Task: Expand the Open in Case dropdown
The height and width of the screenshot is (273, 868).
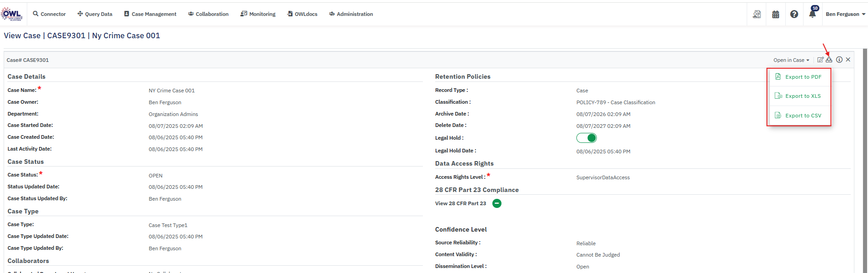Action: (x=791, y=60)
